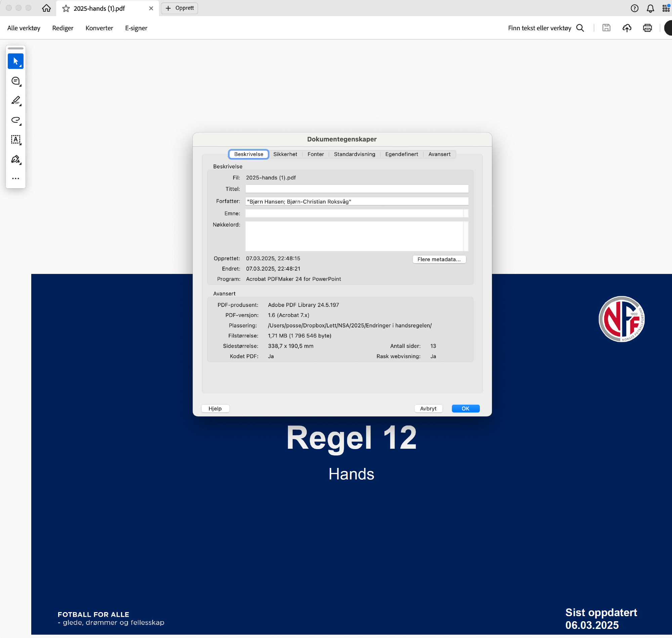Click the home icon
Image resolution: width=672 pixels, height=638 pixels.
(46, 8)
